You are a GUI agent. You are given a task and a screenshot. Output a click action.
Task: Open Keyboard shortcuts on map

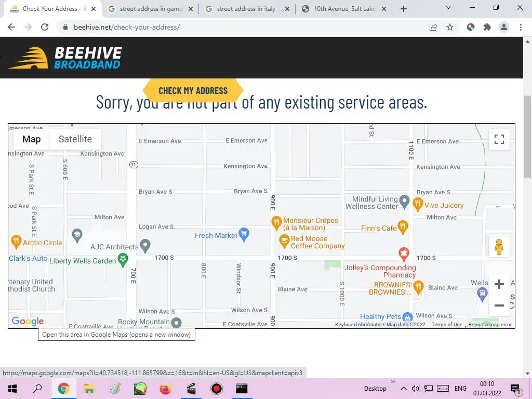(357, 324)
